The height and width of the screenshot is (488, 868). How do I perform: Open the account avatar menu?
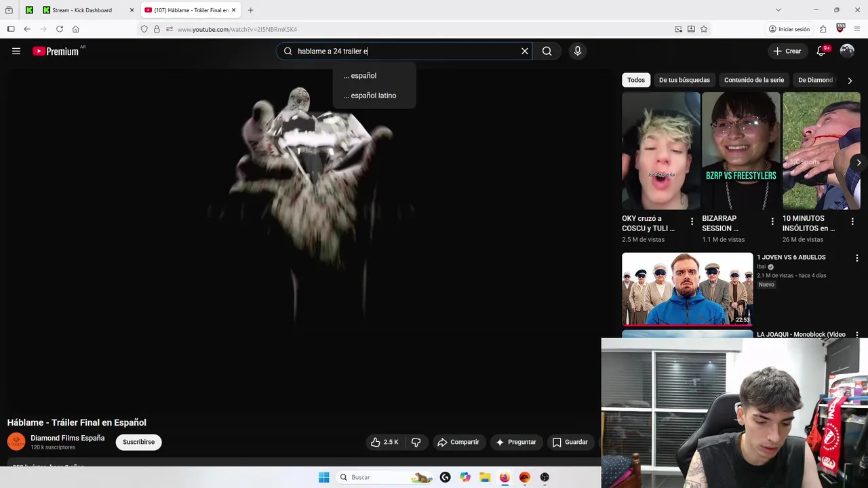(847, 51)
